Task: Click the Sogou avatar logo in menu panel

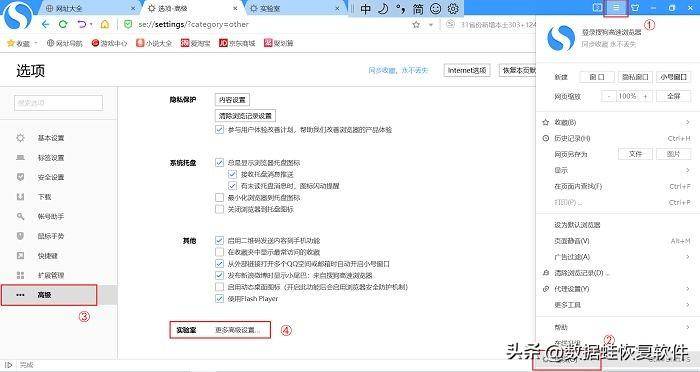Action: click(x=561, y=38)
